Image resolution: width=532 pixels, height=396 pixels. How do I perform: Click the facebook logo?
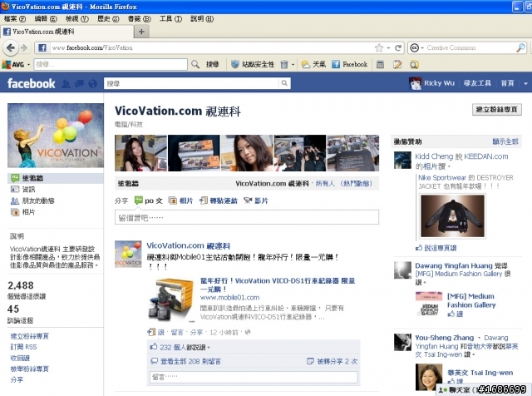tap(32, 83)
